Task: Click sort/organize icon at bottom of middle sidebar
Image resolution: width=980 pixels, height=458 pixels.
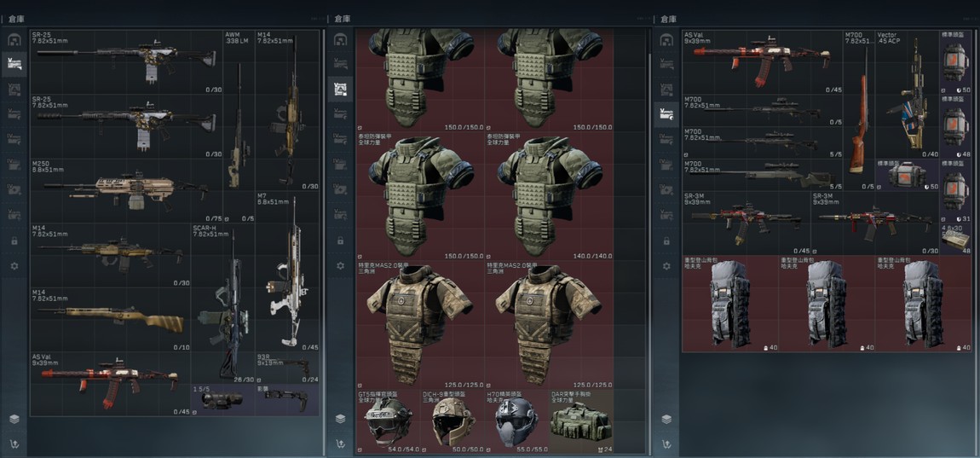Action: (340, 444)
